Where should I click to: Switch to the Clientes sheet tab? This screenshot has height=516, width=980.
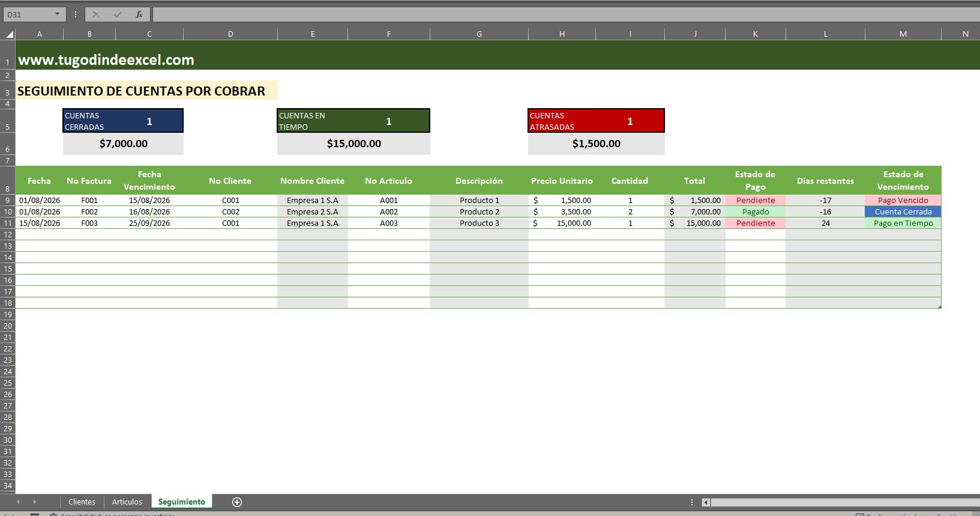(82, 502)
